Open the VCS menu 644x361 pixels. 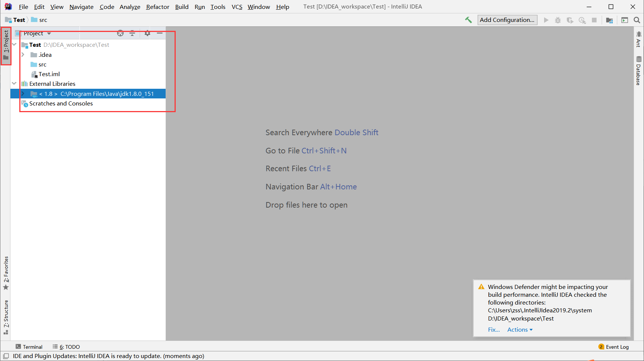(237, 7)
